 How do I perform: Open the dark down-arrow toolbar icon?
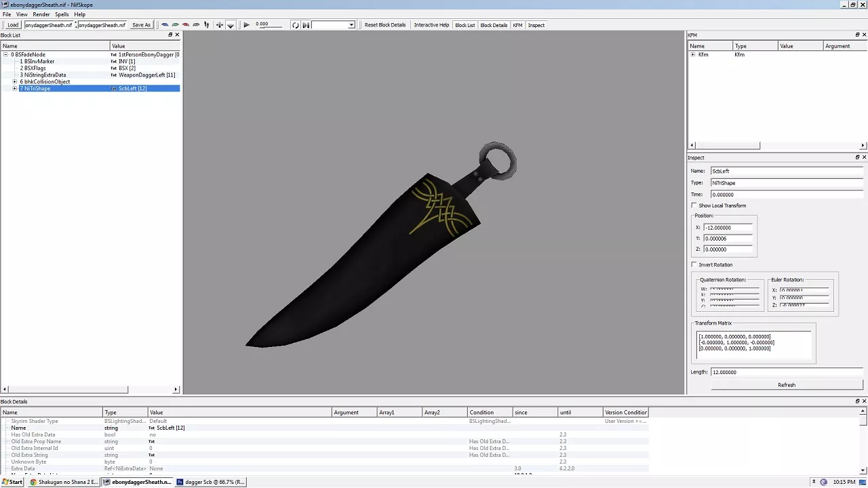[x=231, y=25]
